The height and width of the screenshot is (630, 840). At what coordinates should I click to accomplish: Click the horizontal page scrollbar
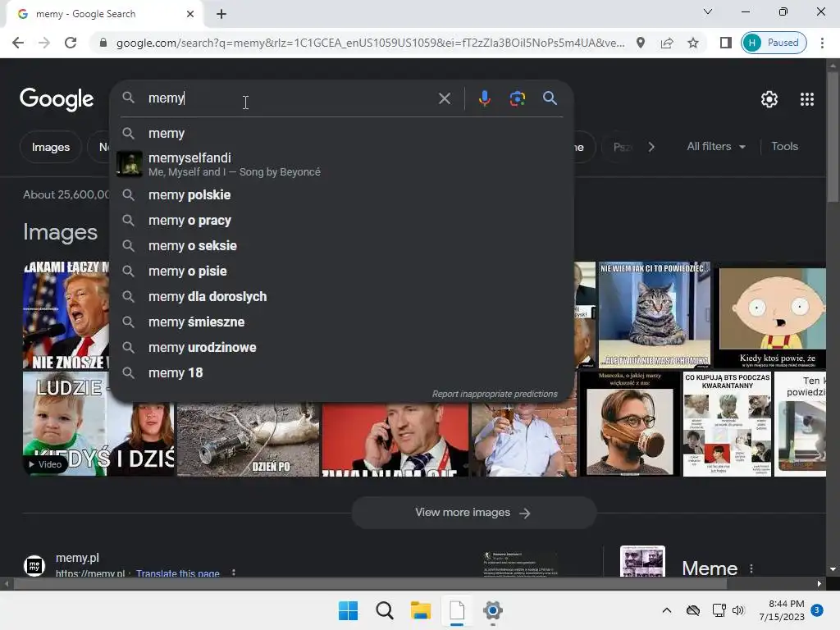tap(370, 583)
